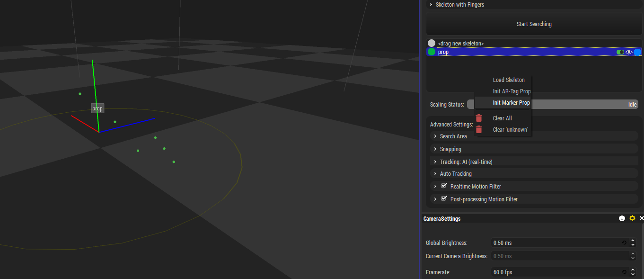Screen dimensions: 644x279
Task: Reset Global Brightness with its revert icon
Action: (624, 243)
